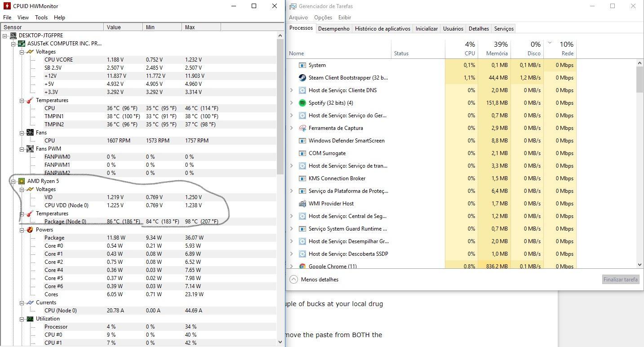Click the System process icon
644x347 pixels.
click(302, 65)
